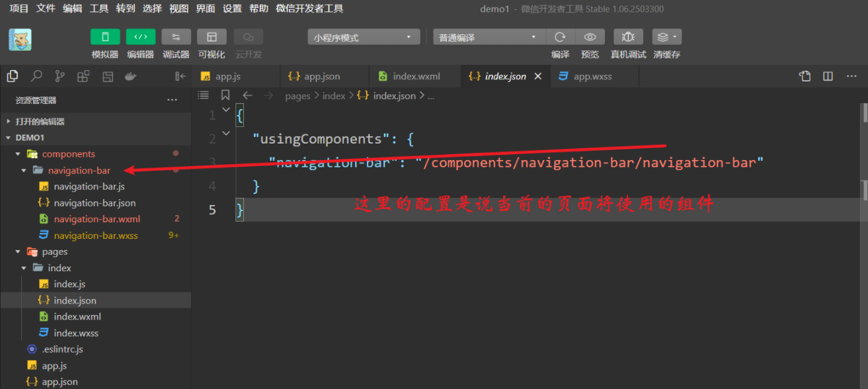Open the 帮助 menu
868x389 pixels.
258,9
